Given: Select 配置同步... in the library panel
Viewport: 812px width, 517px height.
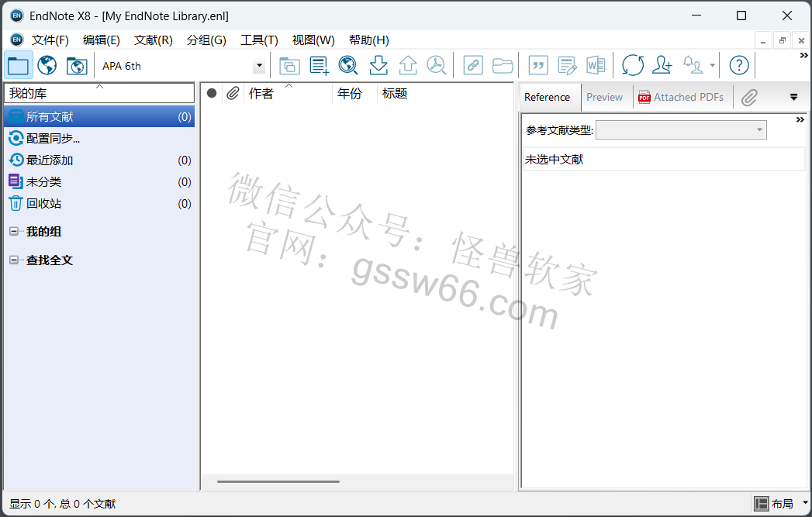Looking at the screenshot, I should [53, 139].
